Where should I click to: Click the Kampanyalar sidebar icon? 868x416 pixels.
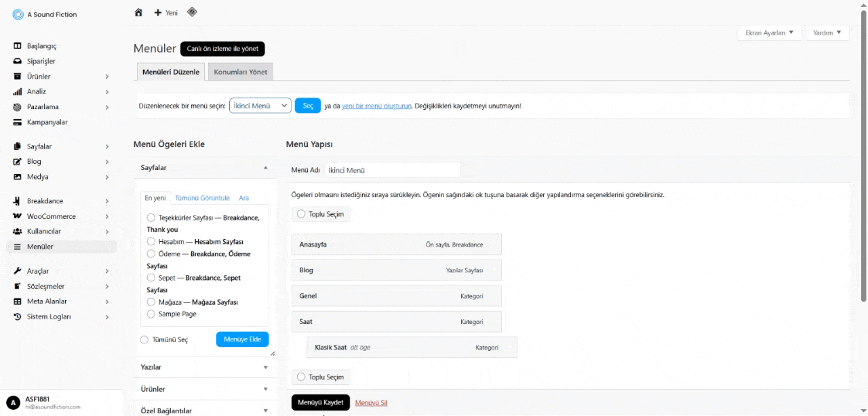coord(18,123)
